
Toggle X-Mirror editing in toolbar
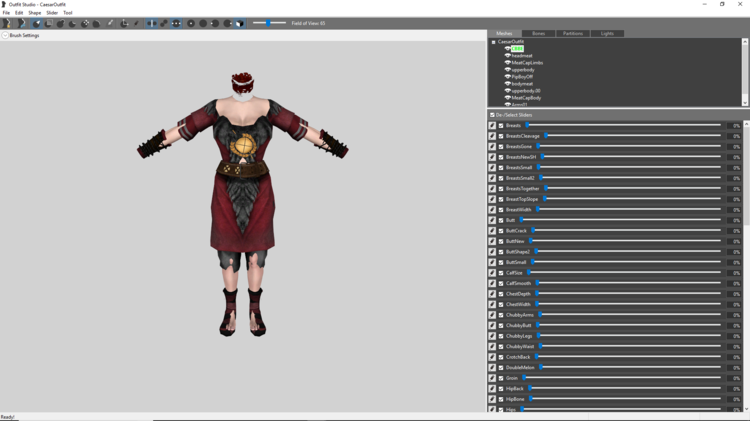tap(152, 23)
